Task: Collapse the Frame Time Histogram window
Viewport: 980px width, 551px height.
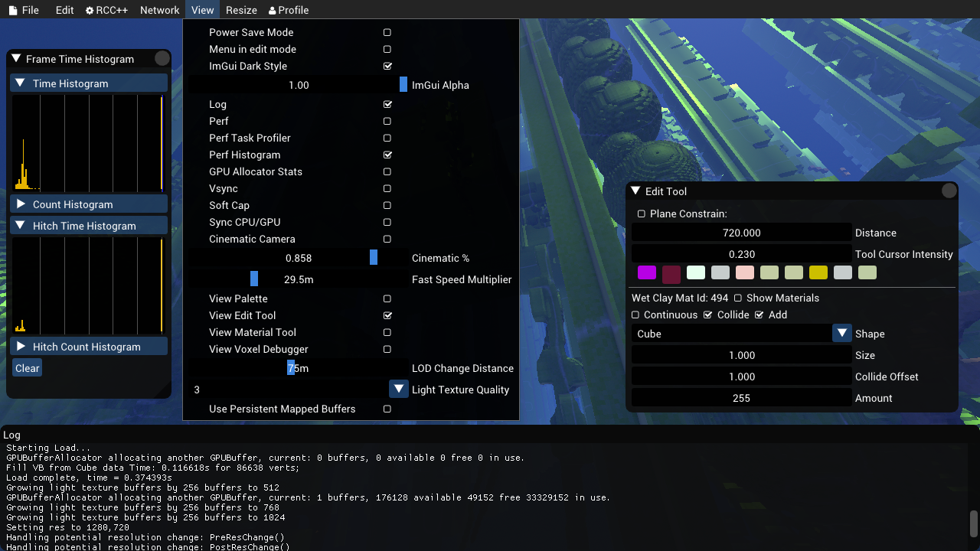Action: point(16,59)
